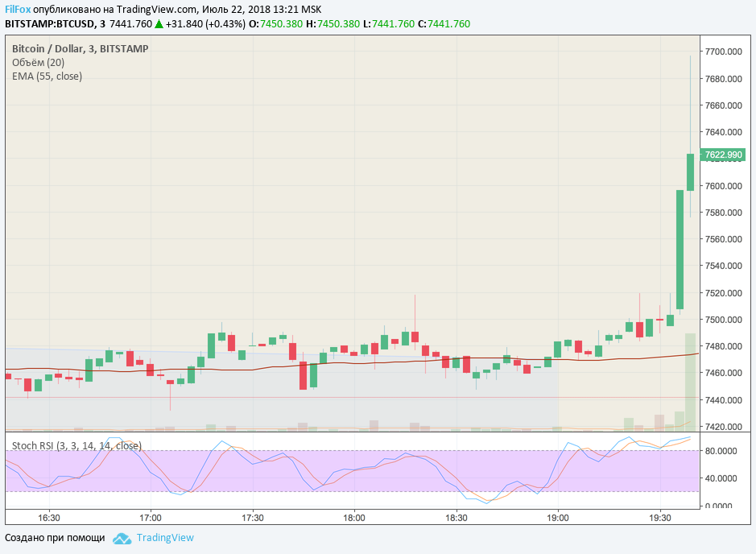Click the 7420.000 price axis label
The image size is (756, 554).
tap(722, 427)
